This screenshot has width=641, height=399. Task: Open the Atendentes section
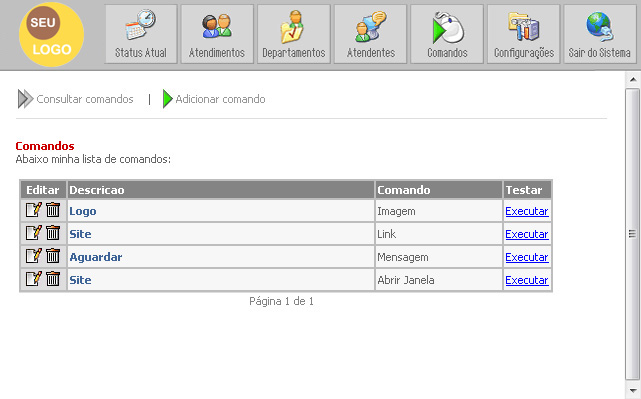370,34
